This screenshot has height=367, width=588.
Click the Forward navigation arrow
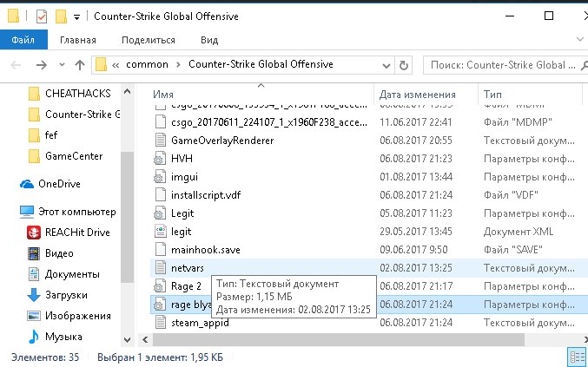click(x=41, y=65)
